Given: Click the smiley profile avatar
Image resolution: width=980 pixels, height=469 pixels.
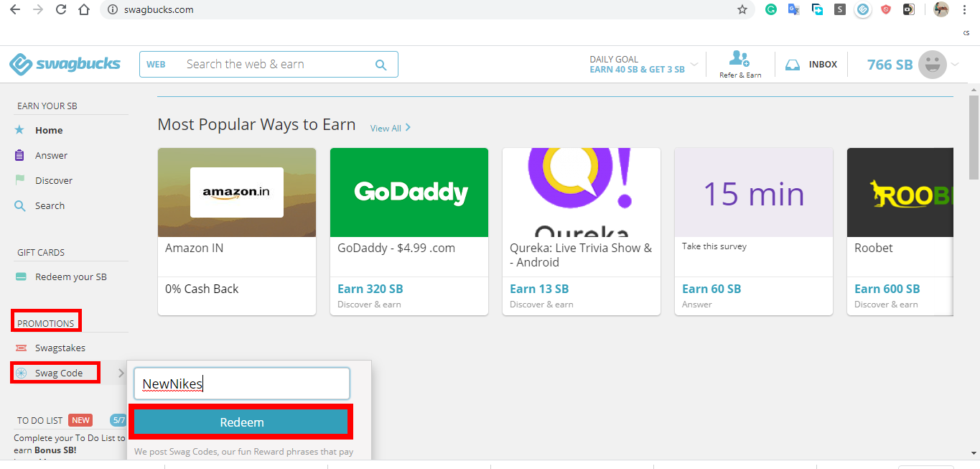Looking at the screenshot, I should [x=933, y=65].
